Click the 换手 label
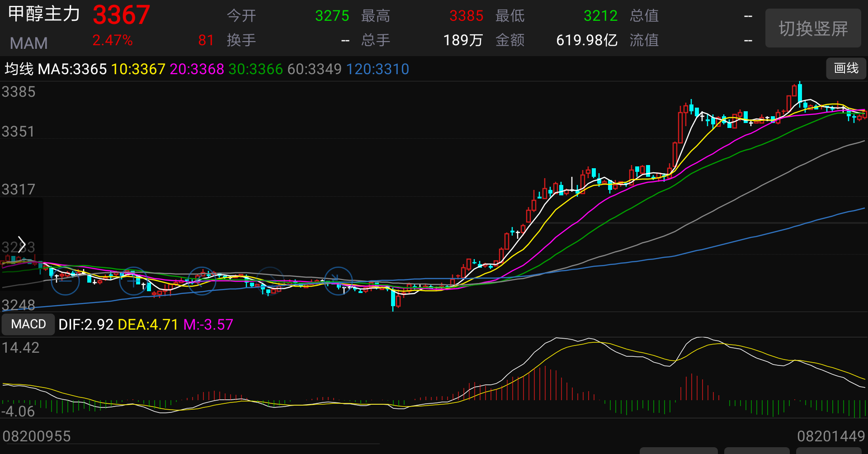 241,40
